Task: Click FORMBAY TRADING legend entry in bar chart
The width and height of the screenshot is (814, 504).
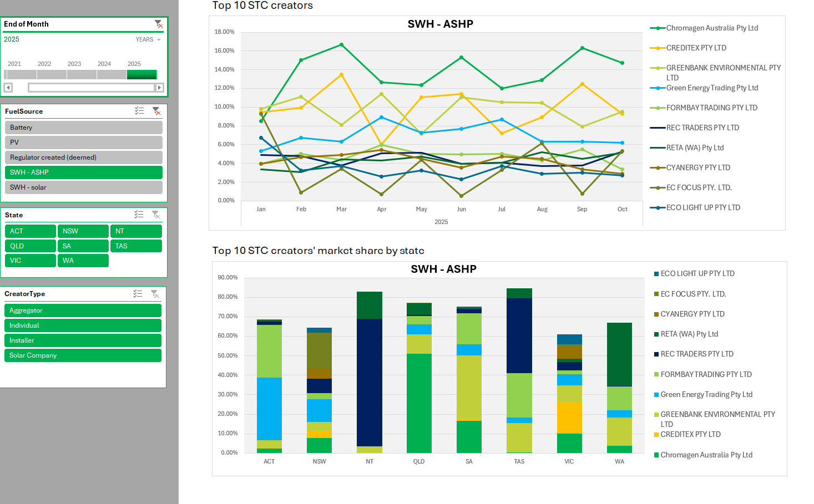Action: [x=703, y=375]
